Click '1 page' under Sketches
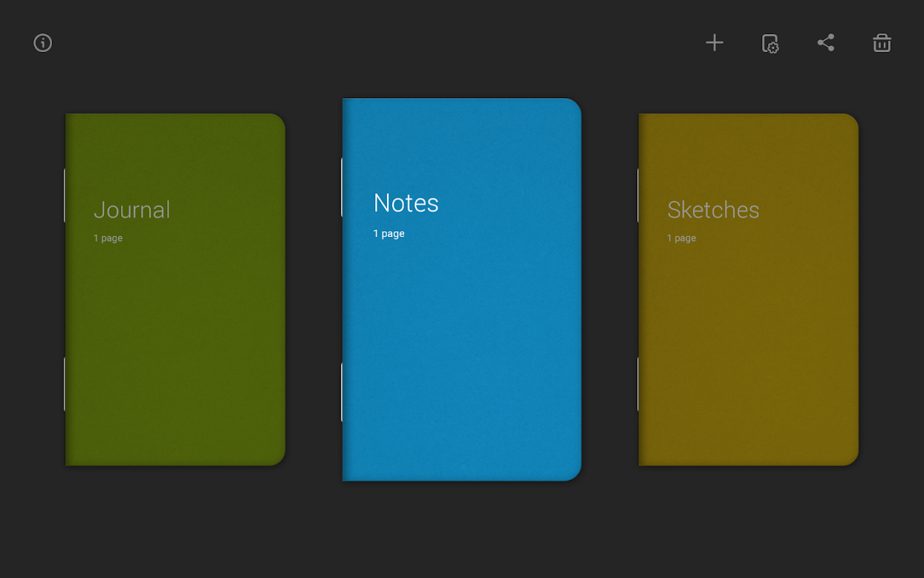 (x=681, y=238)
